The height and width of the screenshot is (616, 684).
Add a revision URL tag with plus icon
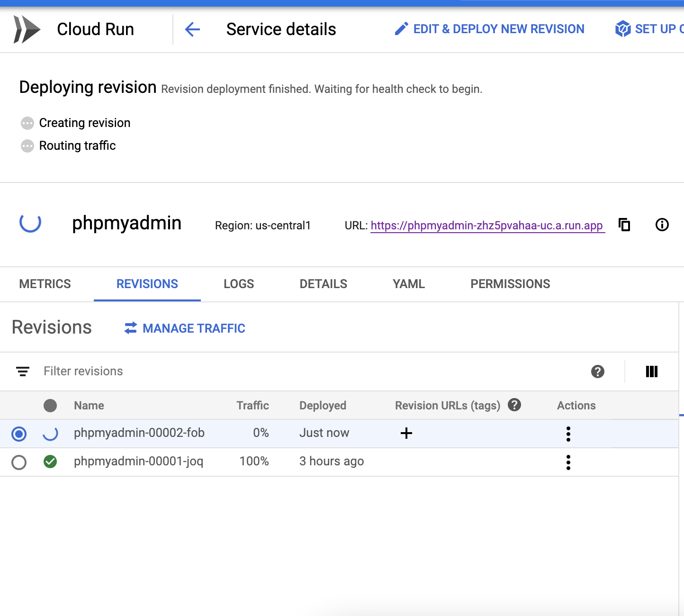406,433
